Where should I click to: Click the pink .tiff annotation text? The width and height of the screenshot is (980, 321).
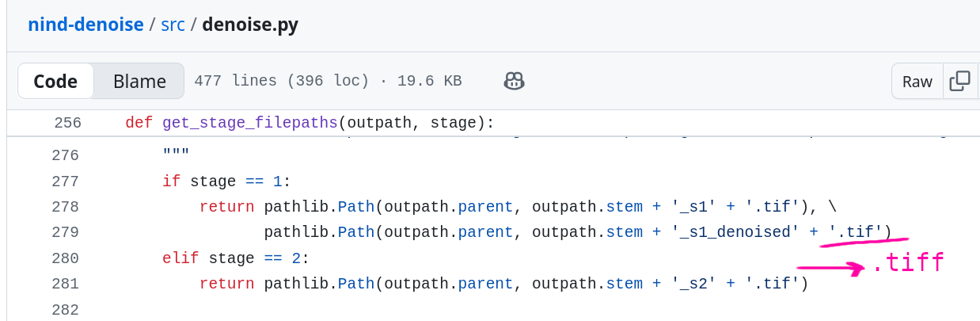tap(908, 262)
